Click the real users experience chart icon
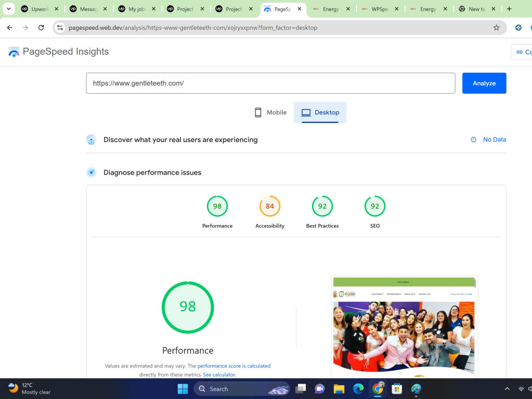The width and height of the screenshot is (532, 399). 92,140
